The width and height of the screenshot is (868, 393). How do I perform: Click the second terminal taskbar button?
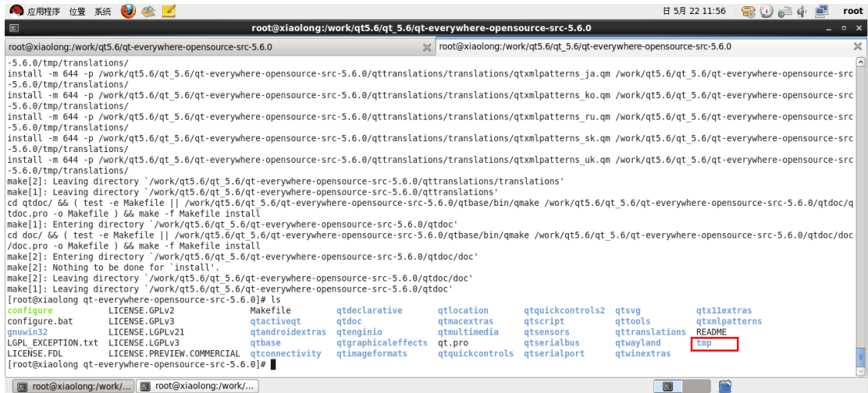[x=197, y=386]
